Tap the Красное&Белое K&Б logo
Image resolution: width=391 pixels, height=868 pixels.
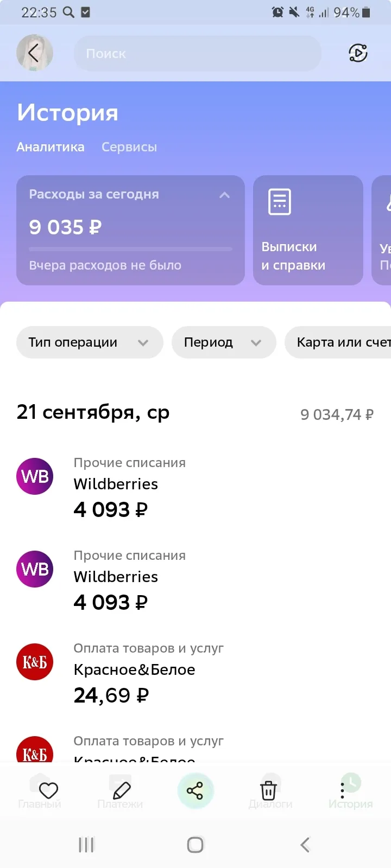click(35, 662)
